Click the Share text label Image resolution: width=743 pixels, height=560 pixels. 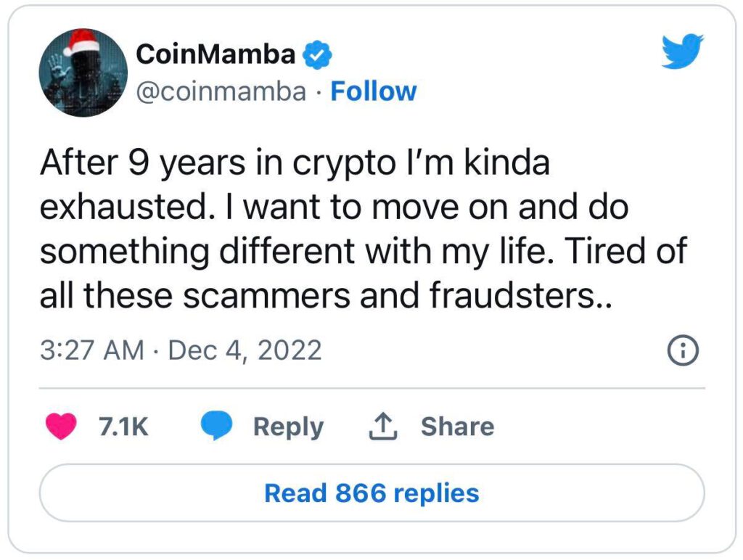[457, 427]
